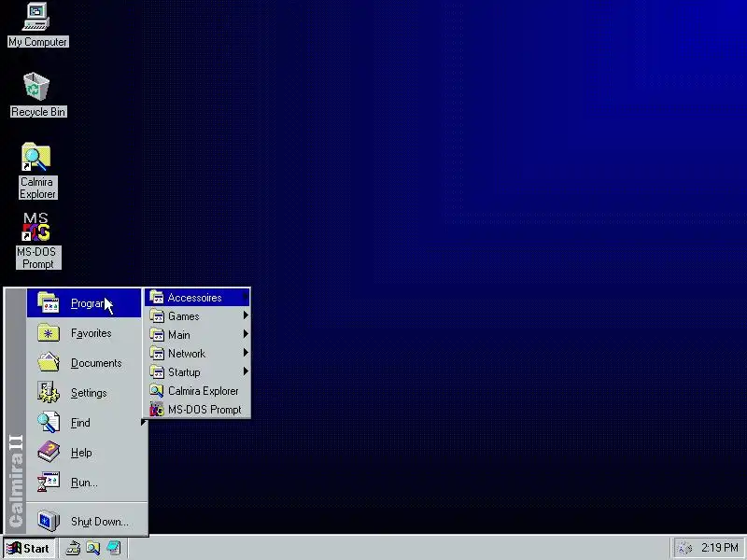Expand the Games submenu arrow
This screenshot has height=560, width=747.
(246, 315)
